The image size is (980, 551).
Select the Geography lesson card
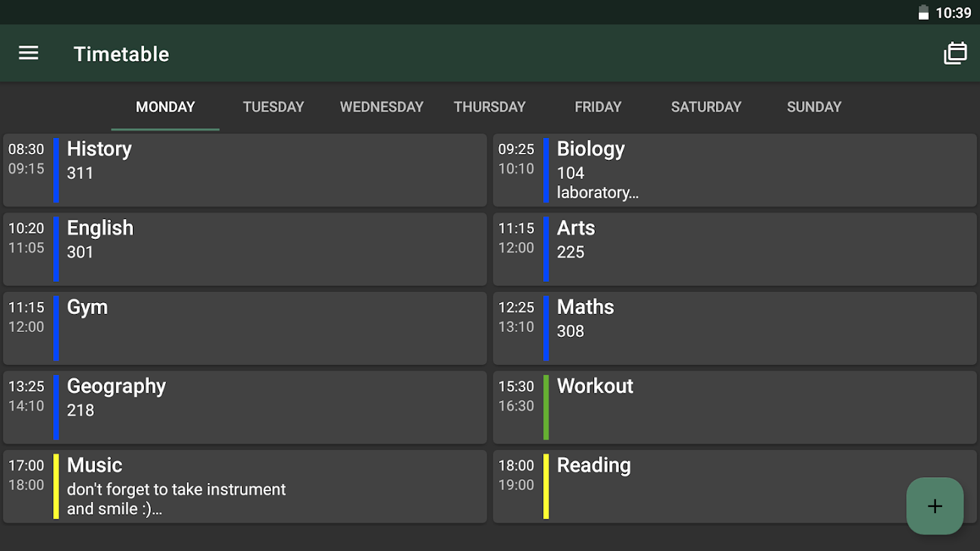click(x=245, y=408)
